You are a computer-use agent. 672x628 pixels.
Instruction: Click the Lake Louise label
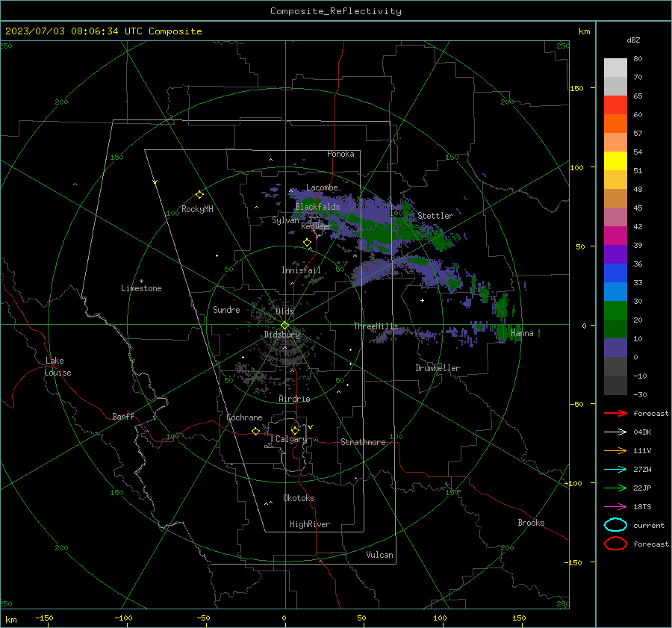coord(57,367)
